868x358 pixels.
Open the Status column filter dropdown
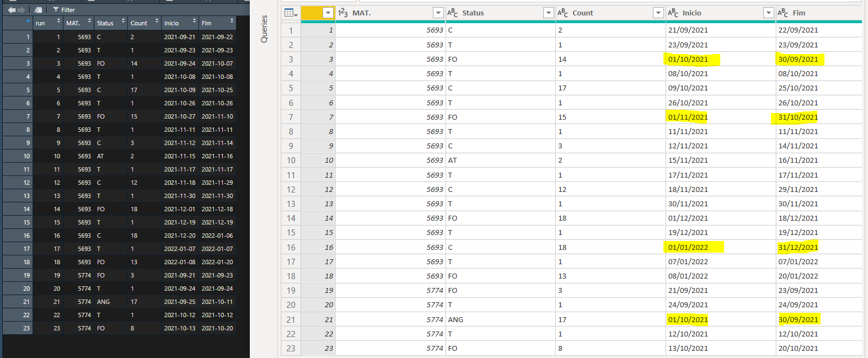pyautogui.click(x=548, y=13)
